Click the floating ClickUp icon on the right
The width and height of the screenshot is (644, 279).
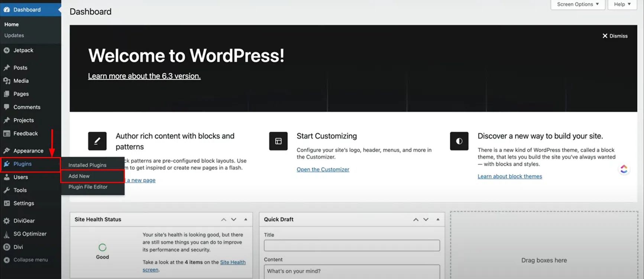(x=624, y=169)
